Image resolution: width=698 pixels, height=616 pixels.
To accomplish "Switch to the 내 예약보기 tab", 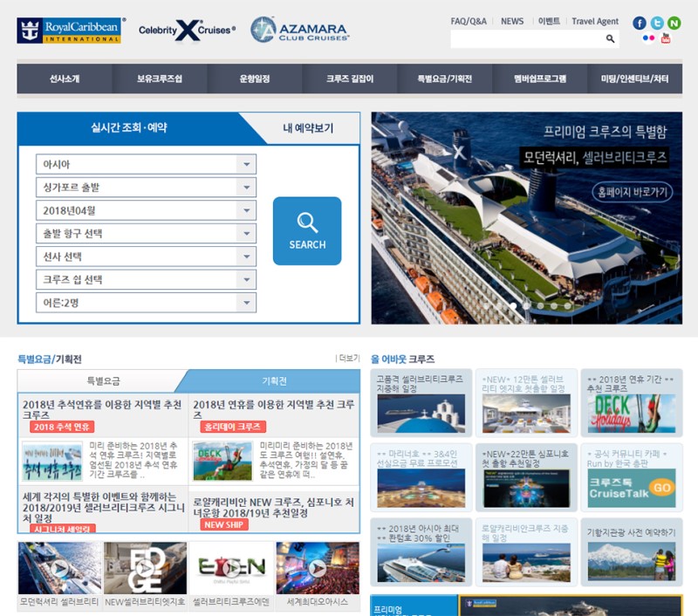I will tap(308, 128).
